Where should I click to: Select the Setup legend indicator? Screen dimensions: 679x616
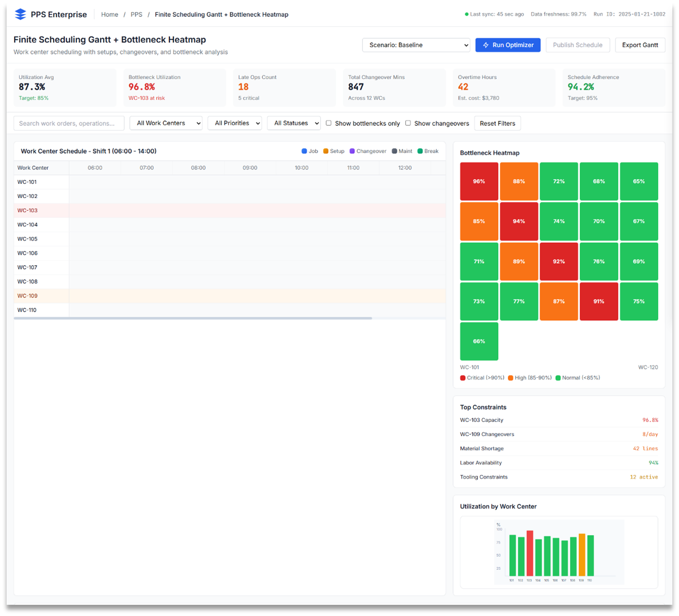(x=325, y=151)
